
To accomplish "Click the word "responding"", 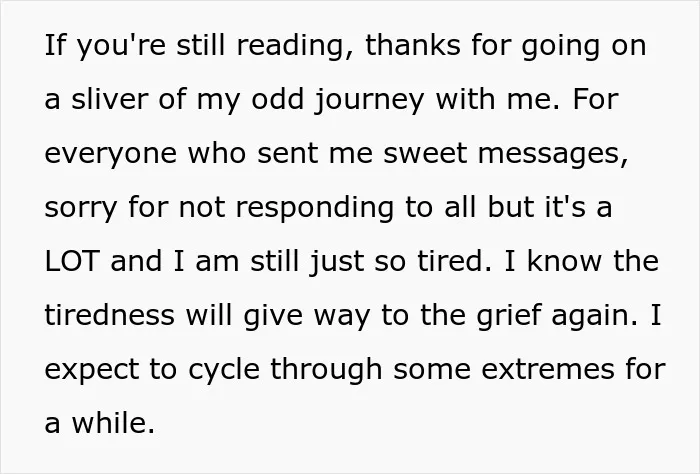I will point(315,208).
